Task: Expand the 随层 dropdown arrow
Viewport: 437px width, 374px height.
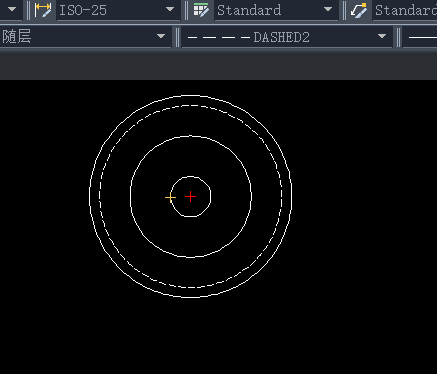Action: pos(161,36)
